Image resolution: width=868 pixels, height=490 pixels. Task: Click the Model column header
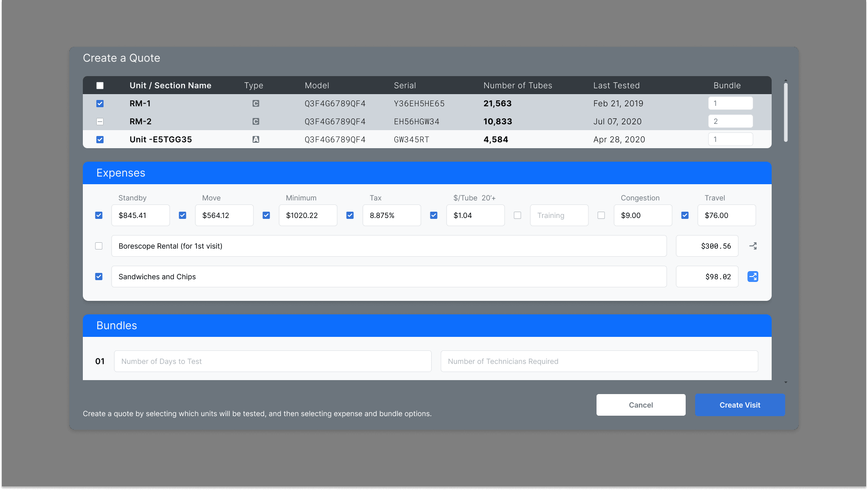tap(317, 86)
